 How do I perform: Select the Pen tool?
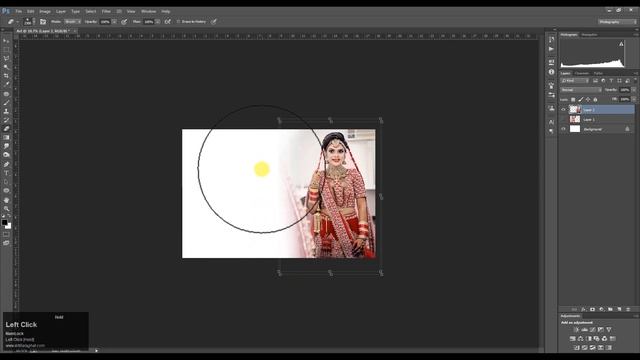[6, 164]
